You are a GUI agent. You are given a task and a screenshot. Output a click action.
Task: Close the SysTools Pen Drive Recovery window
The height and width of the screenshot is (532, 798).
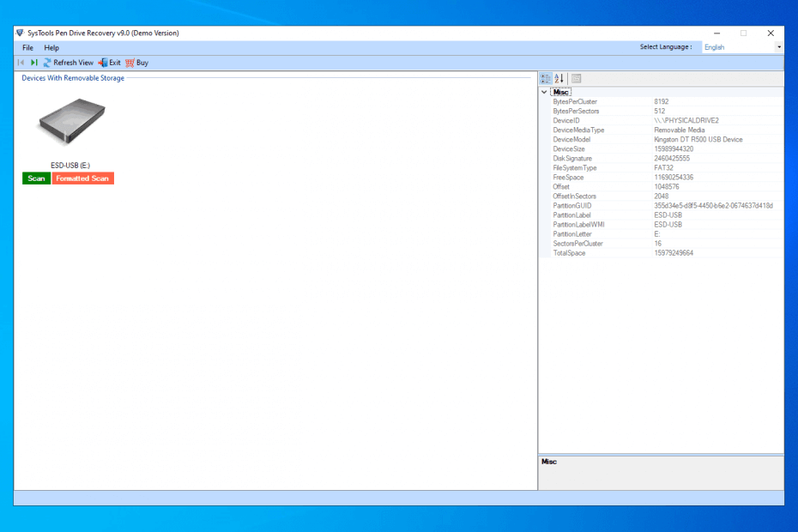[x=771, y=33]
